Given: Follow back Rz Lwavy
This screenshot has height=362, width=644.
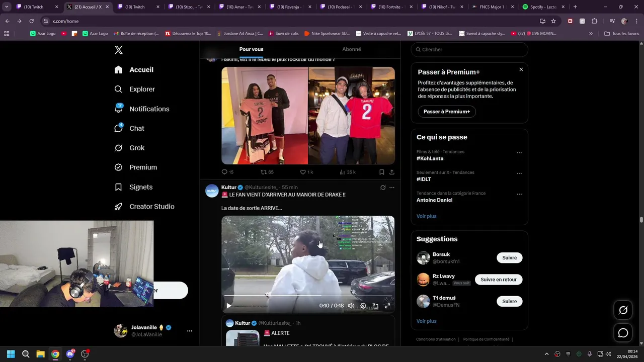Looking at the screenshot, I should 499,280.
